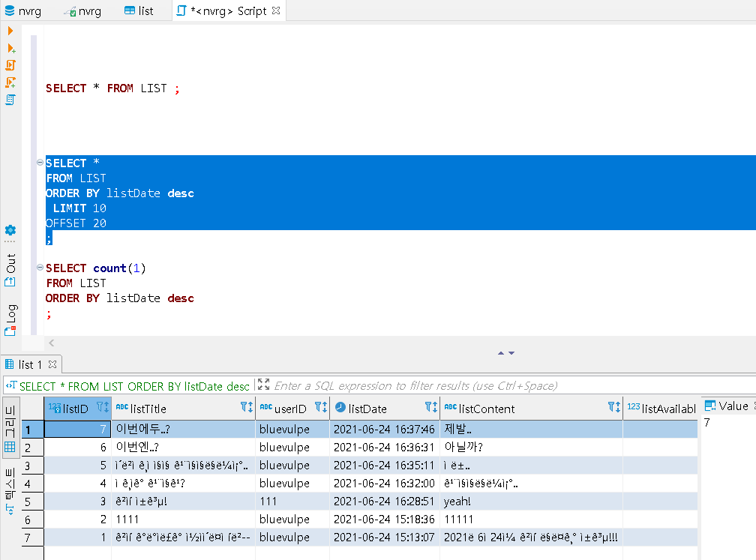Screen dimensions: 756x560
Task: Expand the filter panel with arrows icon
Action: coord(264,385)
